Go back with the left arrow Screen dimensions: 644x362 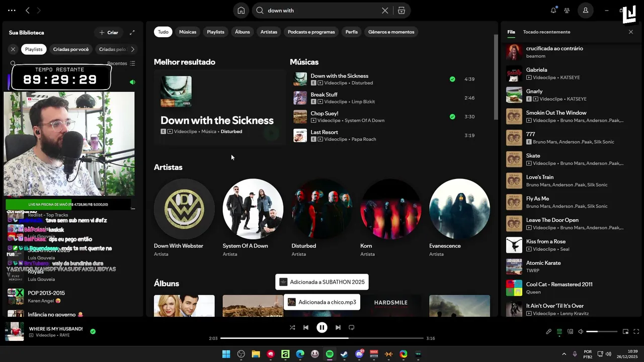[x=28, y=10]
